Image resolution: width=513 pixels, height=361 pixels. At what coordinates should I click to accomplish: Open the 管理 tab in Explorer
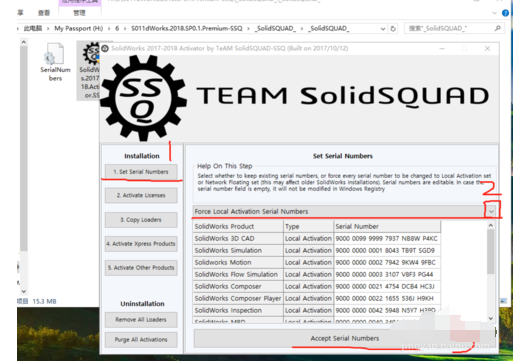click(x=79, y=13)
